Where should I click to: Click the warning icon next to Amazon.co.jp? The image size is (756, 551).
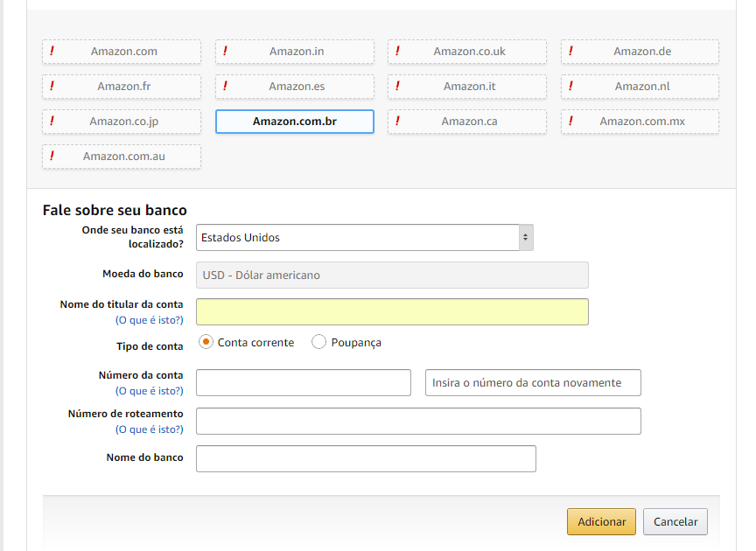point(52,121)
